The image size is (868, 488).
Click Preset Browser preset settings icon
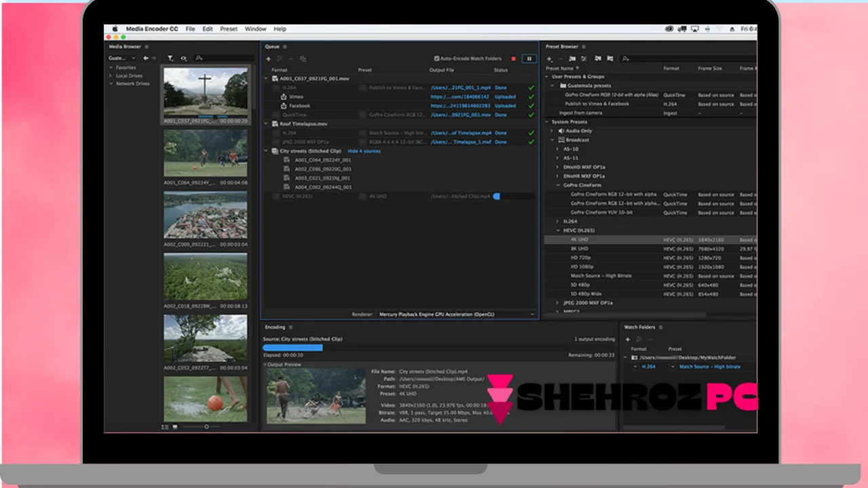(584, 59)
